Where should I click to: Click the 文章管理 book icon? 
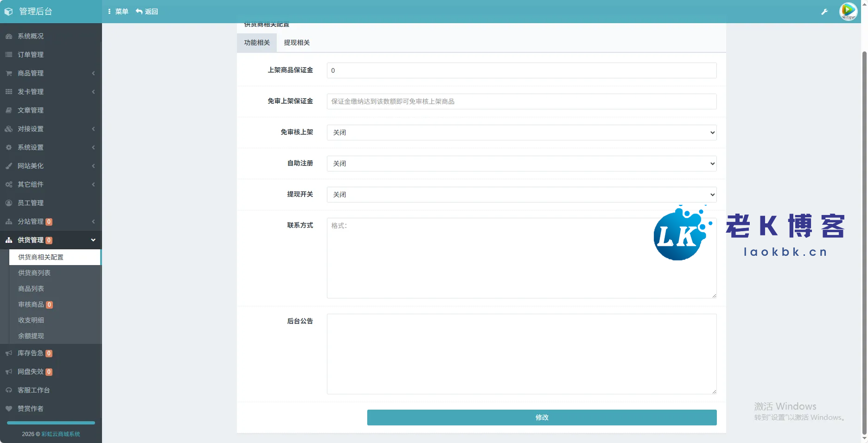9,110
